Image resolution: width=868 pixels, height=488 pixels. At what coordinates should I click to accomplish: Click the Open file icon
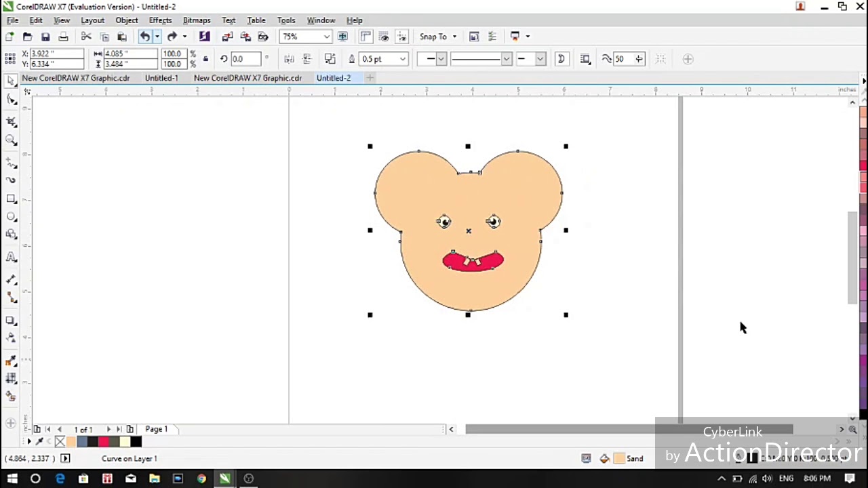tap(27, 37)
